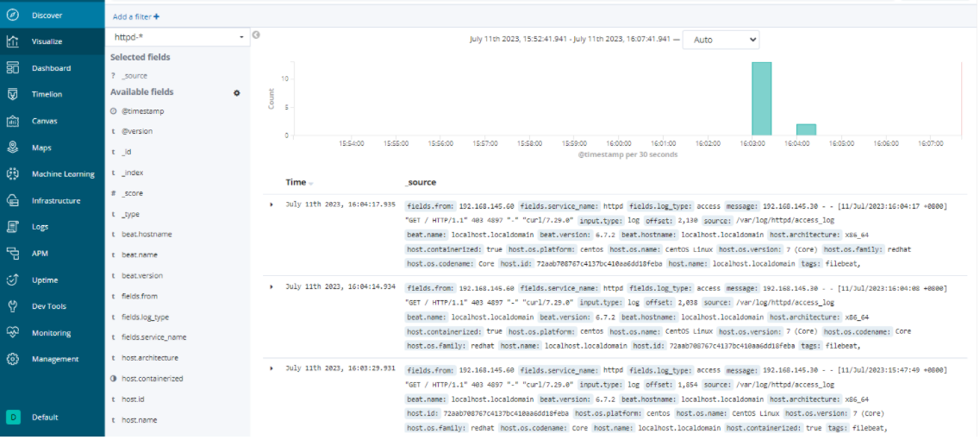Image resolution: width=980 pixels, height=440 pixels.
Task: Click the Maps pin icon
Action: pyautogui.click(x=13, y=147)
